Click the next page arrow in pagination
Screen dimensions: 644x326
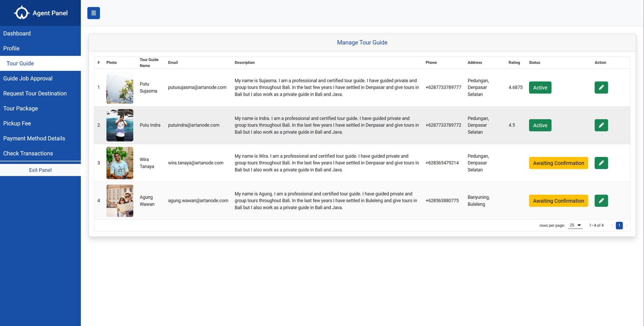pos(627,225)
